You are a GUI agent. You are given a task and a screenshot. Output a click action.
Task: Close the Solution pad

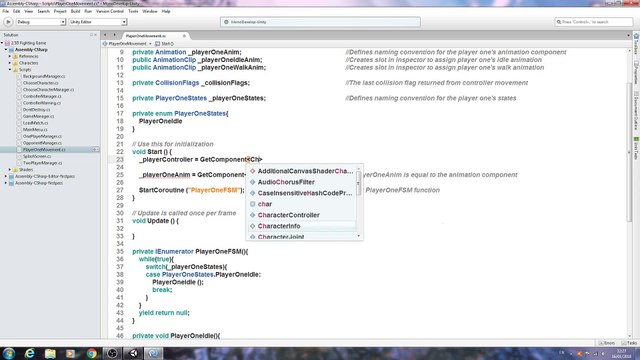click(x=96, y=35)
